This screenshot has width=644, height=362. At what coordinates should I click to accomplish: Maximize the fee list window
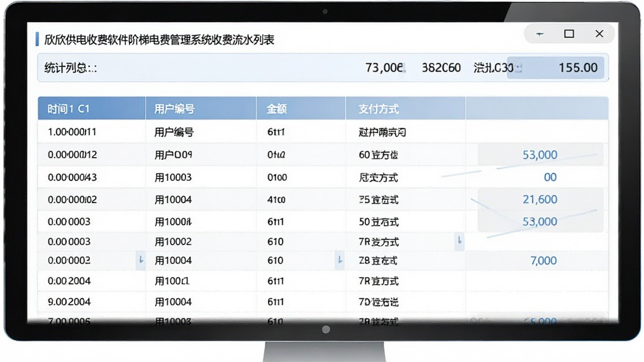click(569, 34)
